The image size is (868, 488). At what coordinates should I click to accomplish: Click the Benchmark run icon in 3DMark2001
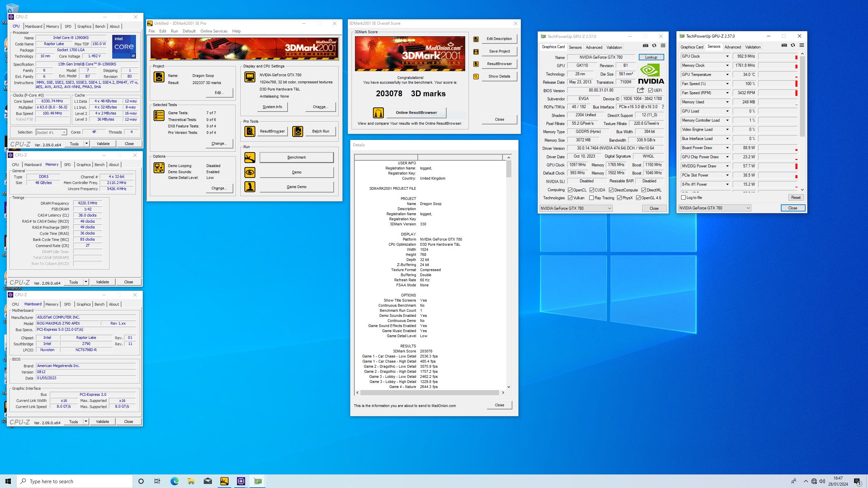(x=250, y=158)
